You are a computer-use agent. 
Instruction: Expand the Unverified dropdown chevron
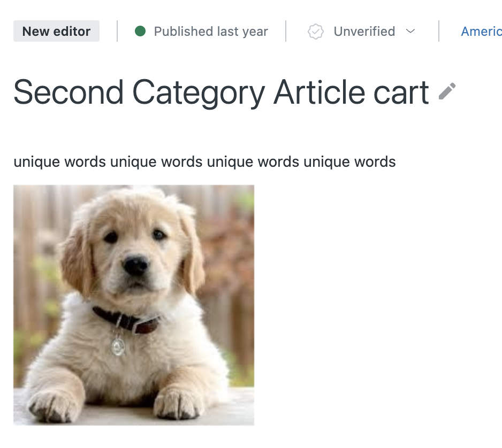tap(410, 32)
